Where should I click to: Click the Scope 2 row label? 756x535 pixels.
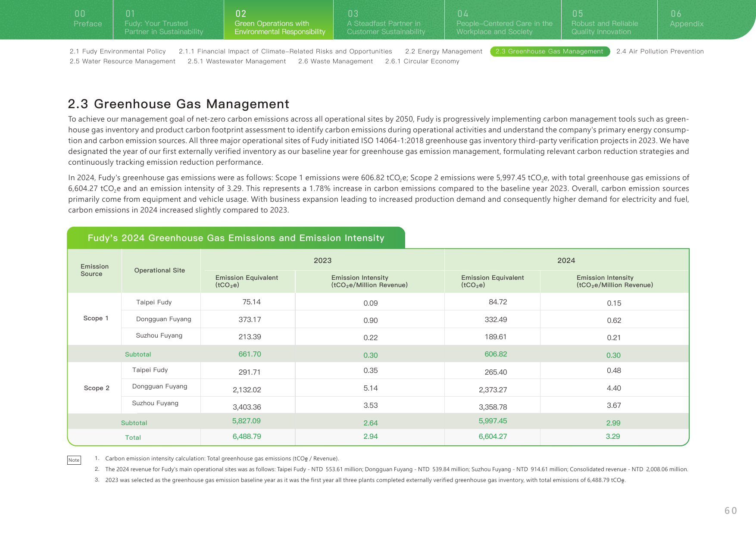[97, 388]
